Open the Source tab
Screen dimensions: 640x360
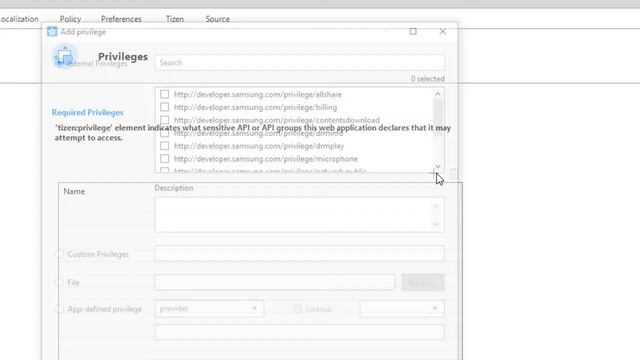coord(218,19)
